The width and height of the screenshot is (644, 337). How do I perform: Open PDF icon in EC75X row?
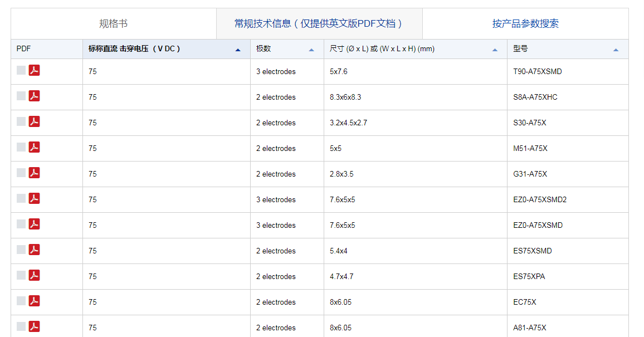click(x=35, y=301)
